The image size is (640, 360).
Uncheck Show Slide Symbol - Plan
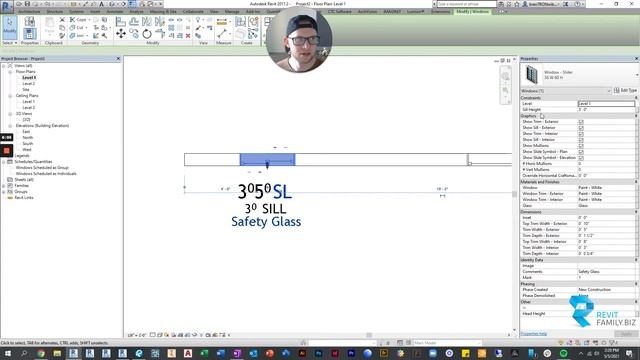pyautogui.click(x=581, y=152)
